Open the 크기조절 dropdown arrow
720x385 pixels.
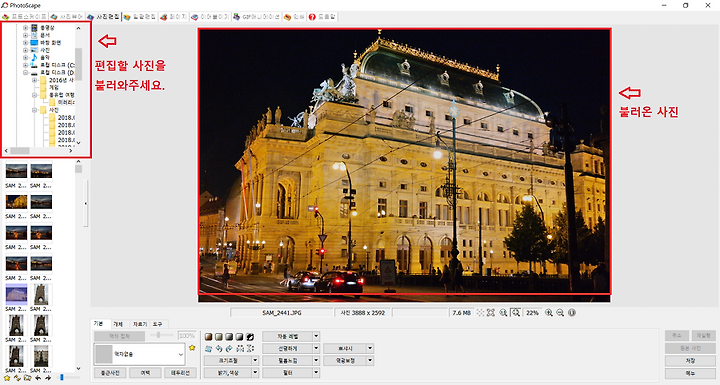[255, 361]
